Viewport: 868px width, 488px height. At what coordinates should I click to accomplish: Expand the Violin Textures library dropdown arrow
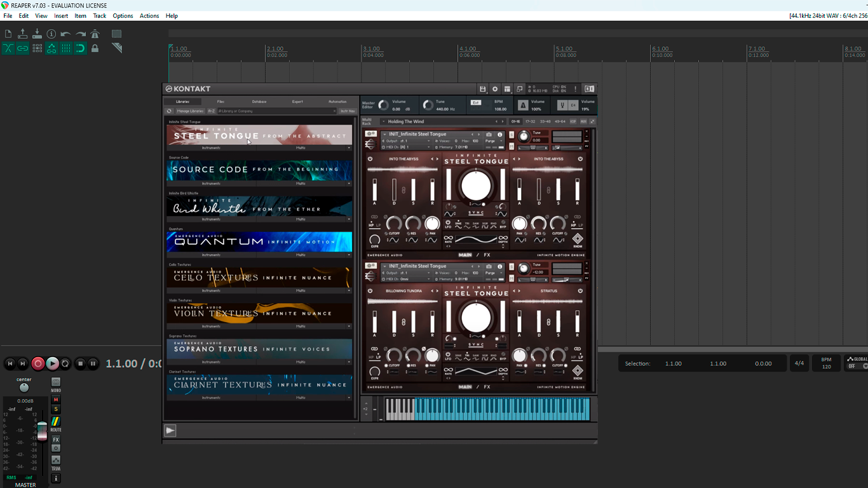(x=349, y=326)
